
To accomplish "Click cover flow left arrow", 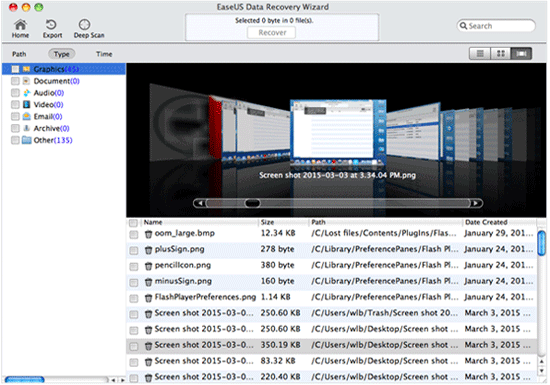I will [x=200, y=203].
